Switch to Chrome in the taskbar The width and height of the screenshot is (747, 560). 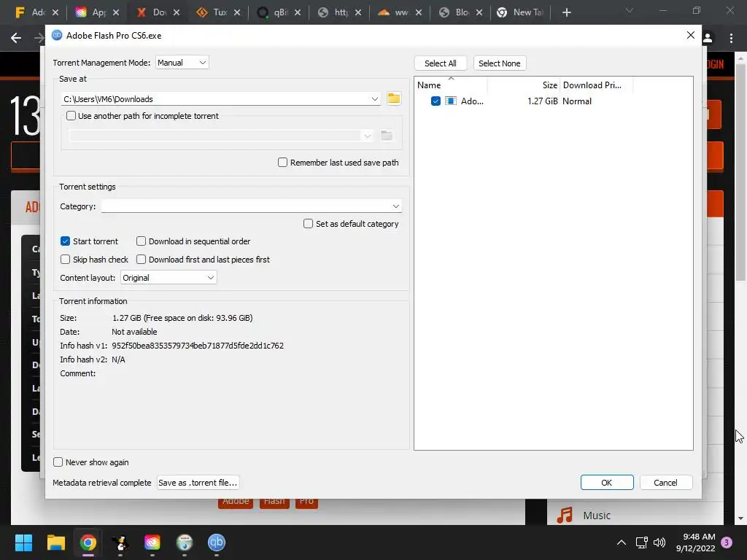pos(88,542)
